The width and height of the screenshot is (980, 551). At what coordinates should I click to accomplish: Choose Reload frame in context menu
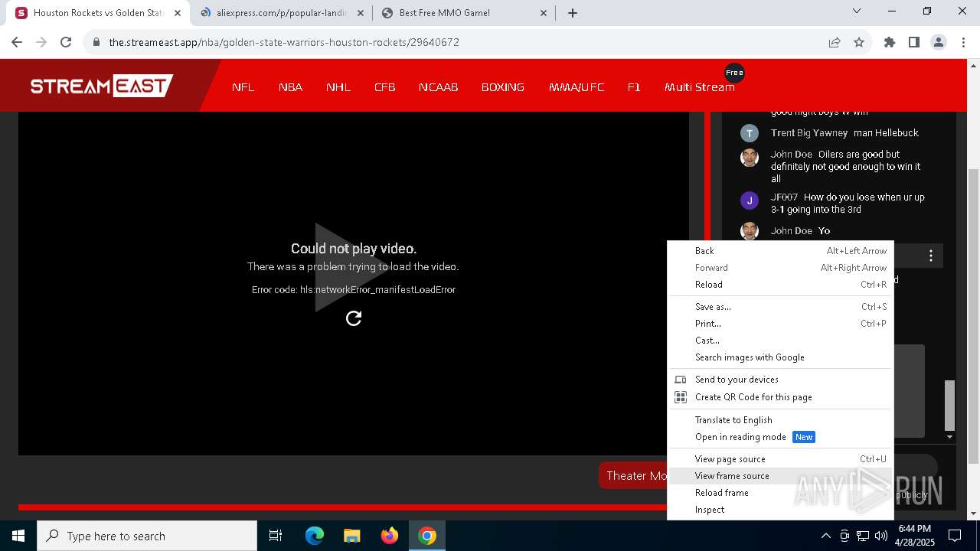[780, 493]
